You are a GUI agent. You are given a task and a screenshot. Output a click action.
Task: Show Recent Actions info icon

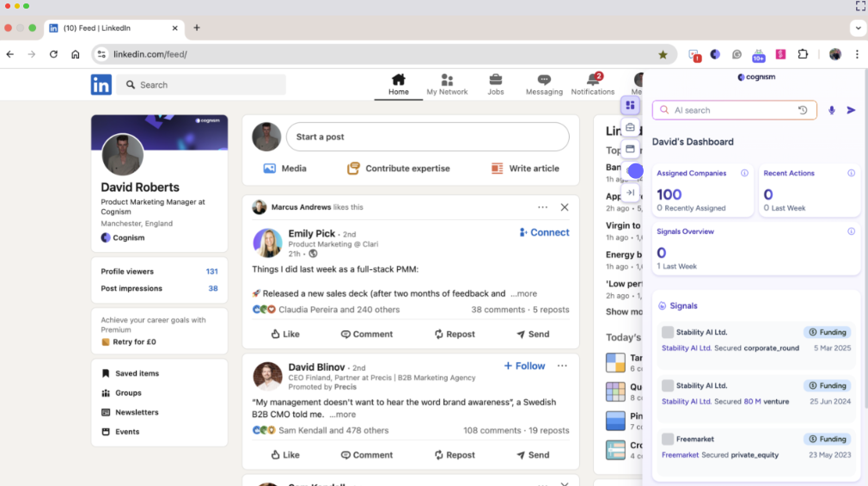(x=852, y=174)
